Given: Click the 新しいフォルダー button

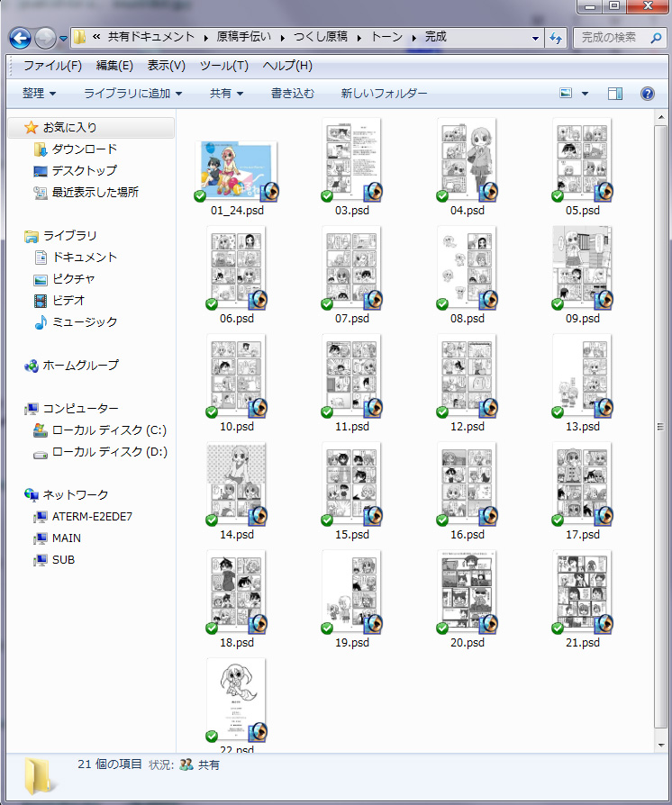Looking at the screenshot, I should click(x=384, y=94).
